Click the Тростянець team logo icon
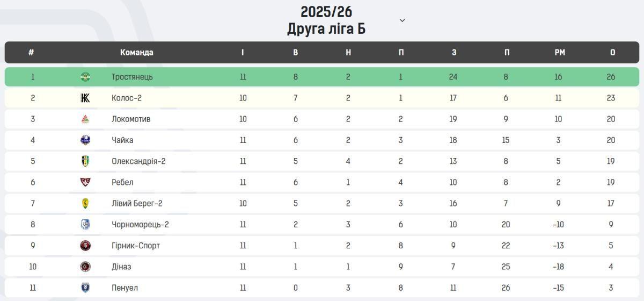Image resolution: width=644 pixels, height=301 pixels. (x=85, y=77)
